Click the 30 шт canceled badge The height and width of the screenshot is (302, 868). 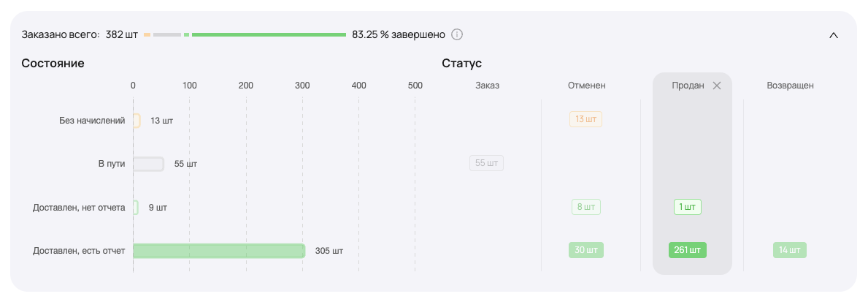pos(585,250)
